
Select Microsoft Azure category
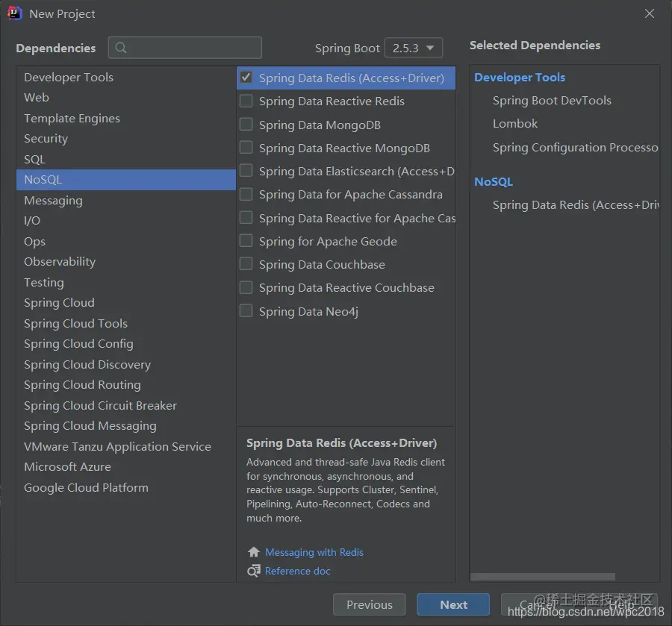pos(126,467)
